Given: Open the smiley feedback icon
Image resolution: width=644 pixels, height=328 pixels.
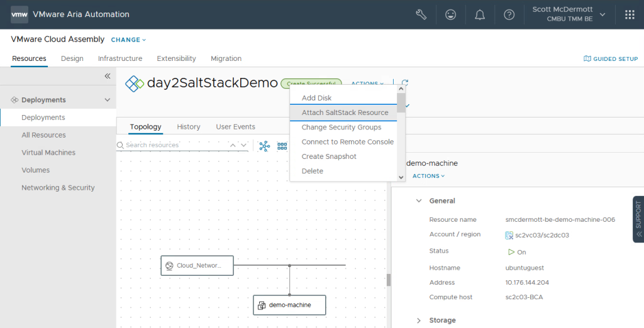Looking at the screenshot, I should click(x=450, y=14).
